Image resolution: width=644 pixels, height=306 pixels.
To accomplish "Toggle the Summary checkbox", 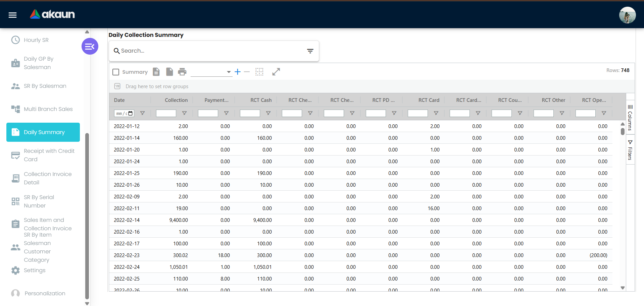I will 116,72.
